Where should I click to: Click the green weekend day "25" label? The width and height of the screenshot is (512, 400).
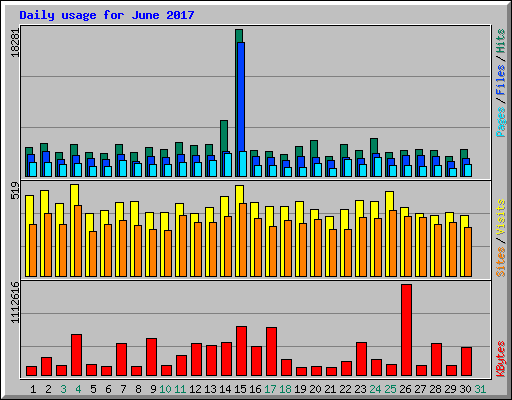click(x=390, y=389)
